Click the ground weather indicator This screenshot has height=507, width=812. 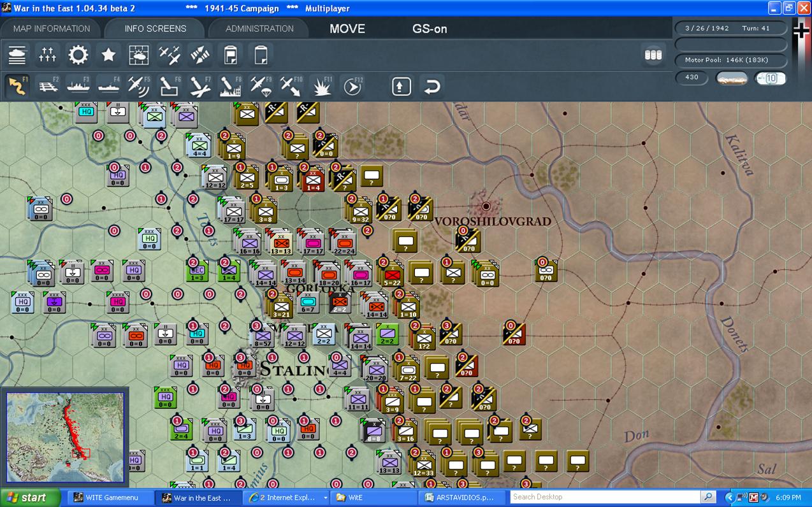tap(732, 78)
